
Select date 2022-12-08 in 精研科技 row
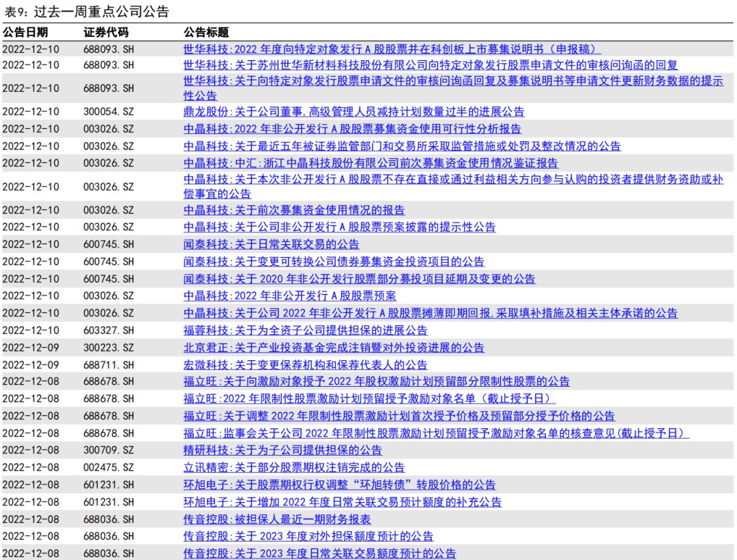click(x=31, y=450)
